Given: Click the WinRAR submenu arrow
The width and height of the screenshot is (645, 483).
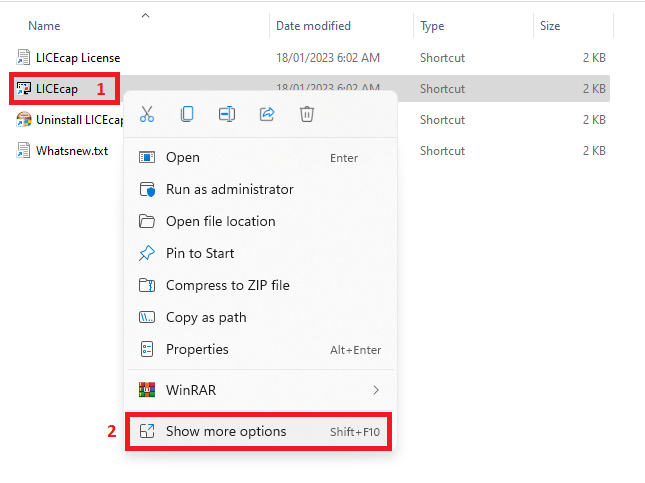Looking at the screenshot, I should pos(376,390).
